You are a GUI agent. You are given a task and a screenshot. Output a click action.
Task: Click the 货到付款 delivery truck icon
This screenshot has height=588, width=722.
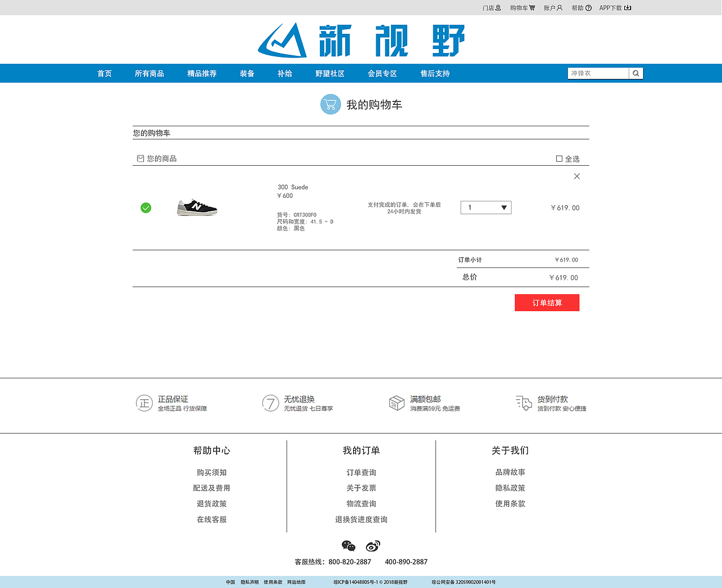tap(523, 403)
